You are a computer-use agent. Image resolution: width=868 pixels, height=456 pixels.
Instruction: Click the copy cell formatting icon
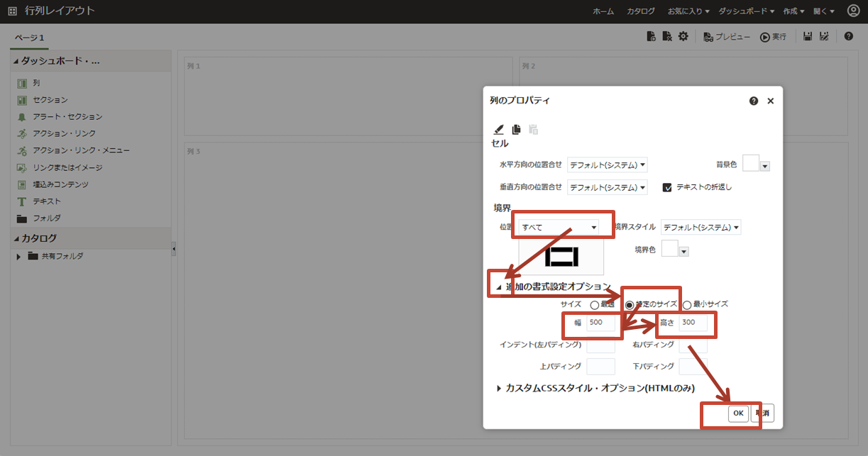click(516, 129)
